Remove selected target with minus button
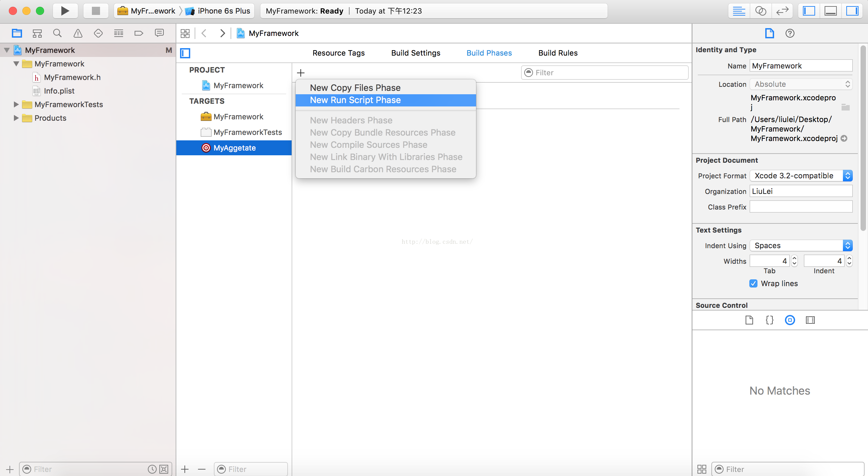868x476 pixels. (202, 469)
